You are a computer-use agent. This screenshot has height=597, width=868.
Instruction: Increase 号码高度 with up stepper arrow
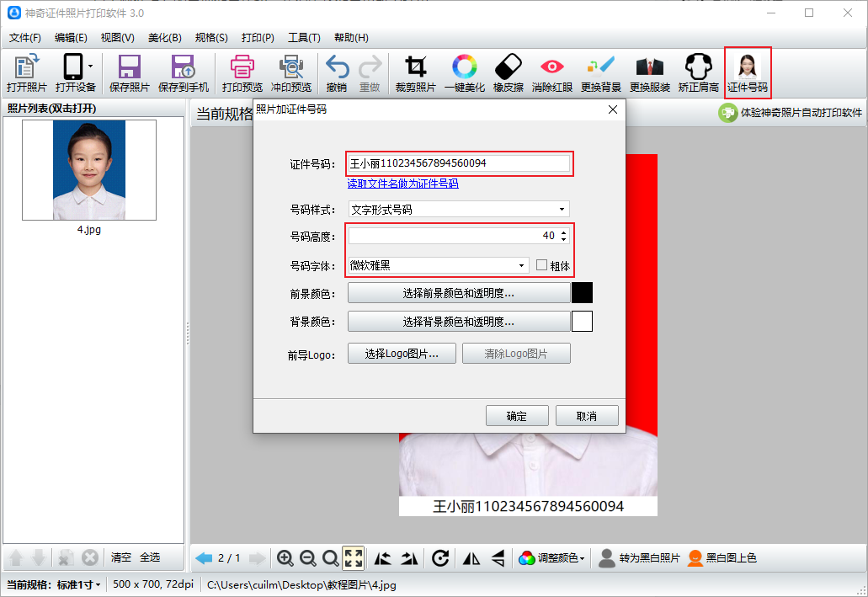(x=563, y=232)
